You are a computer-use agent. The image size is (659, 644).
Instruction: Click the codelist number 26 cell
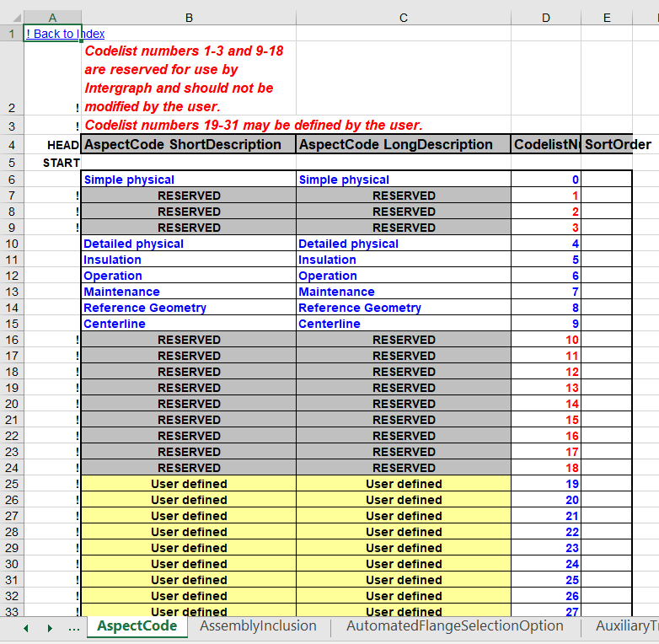[546, 596]
